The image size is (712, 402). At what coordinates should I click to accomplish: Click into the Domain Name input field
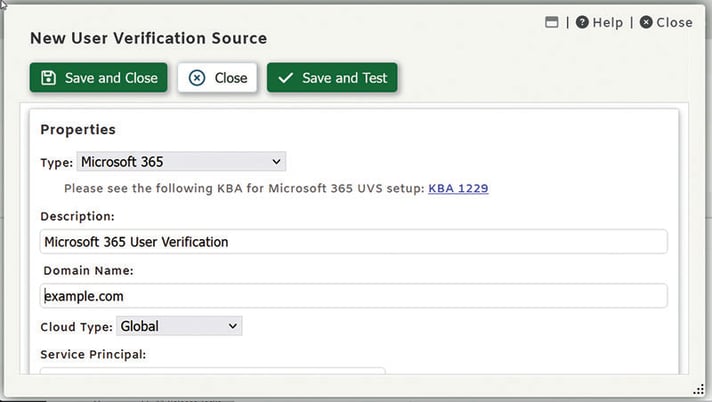coord(354,296)
